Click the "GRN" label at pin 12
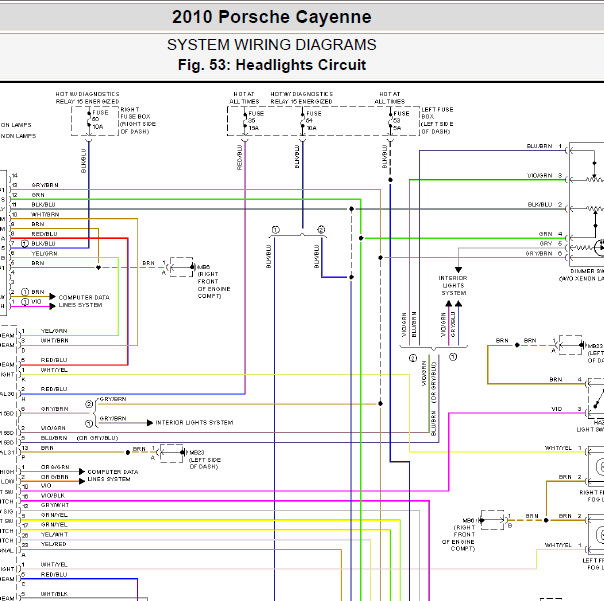604x601 pixels. (38, 195)
